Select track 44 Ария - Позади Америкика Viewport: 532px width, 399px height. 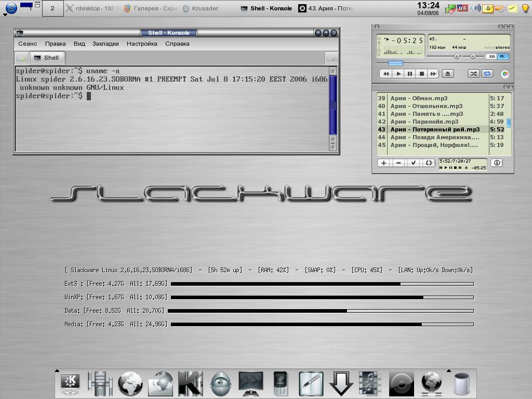(x=441, y=137)
